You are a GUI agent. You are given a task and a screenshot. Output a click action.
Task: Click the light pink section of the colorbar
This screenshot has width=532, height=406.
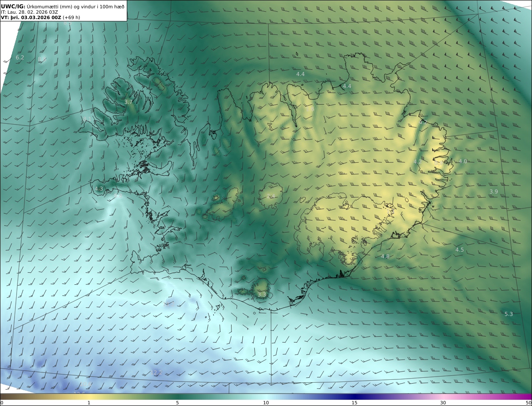443,396
